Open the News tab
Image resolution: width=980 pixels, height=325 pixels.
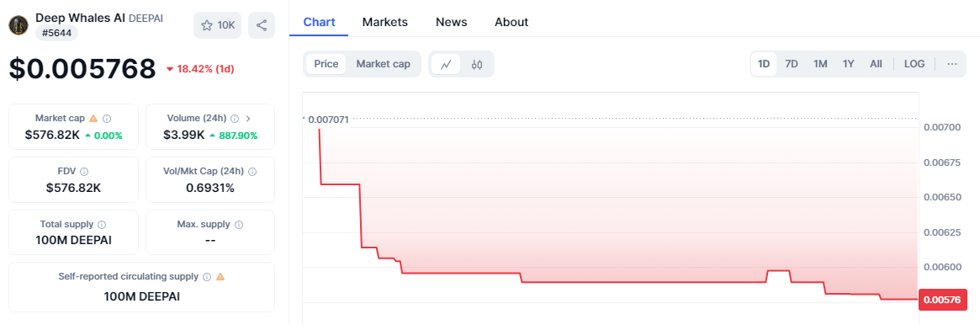tap(451, 22)
